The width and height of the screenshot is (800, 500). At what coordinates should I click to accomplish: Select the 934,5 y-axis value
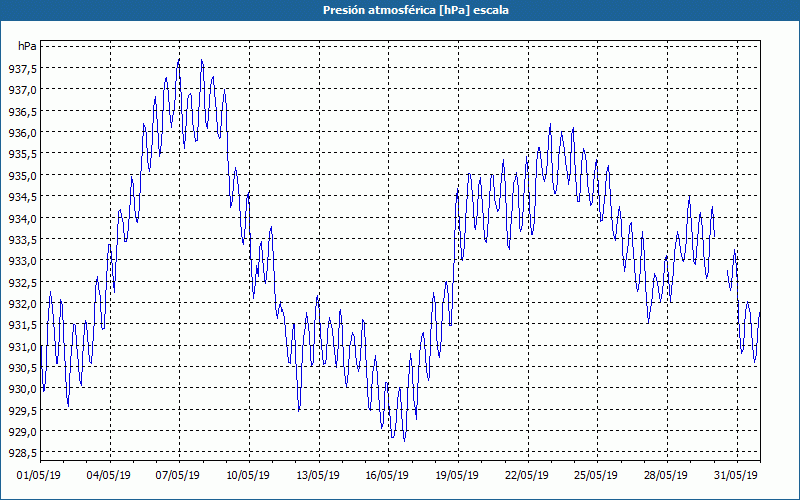[x=22, y=196]
